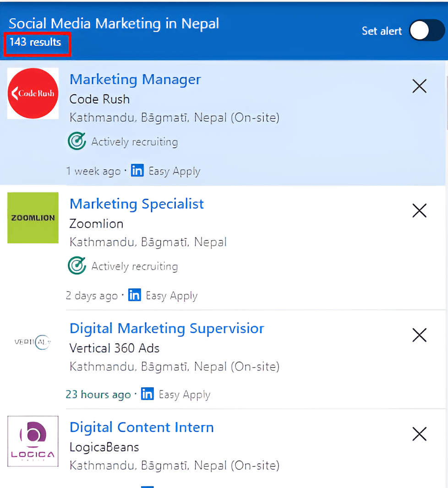The width and height of the screenshot is (448, 488).
Task: Dismiss the Digital Marketing Supervisior job
Action: coord(419,335)
